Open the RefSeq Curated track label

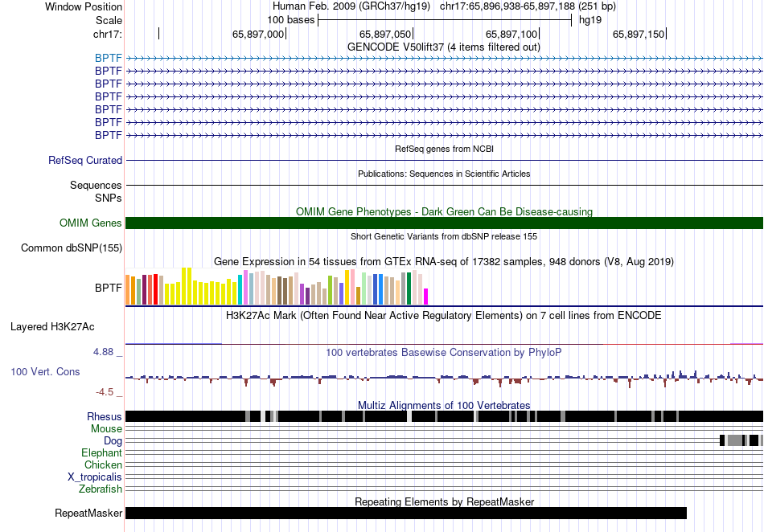[85, 160]
